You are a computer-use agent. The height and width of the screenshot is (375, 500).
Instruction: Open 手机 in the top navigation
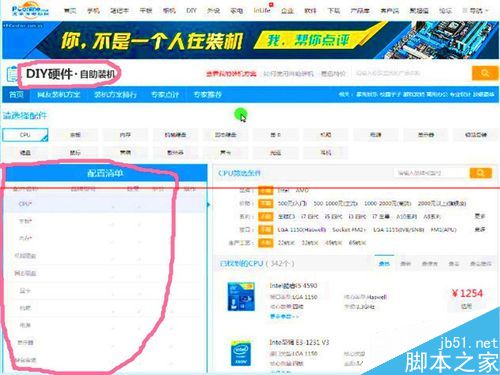tap(93, 11)
